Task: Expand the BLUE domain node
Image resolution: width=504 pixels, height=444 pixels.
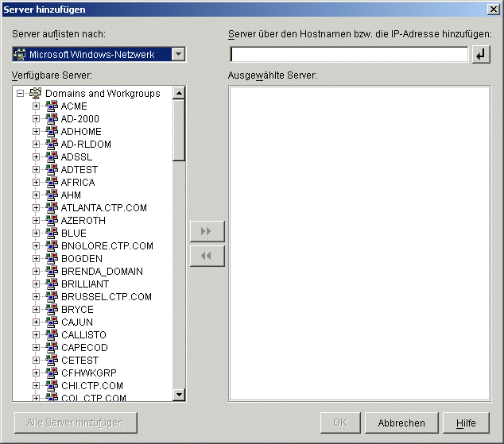Action: click(36, 233)
